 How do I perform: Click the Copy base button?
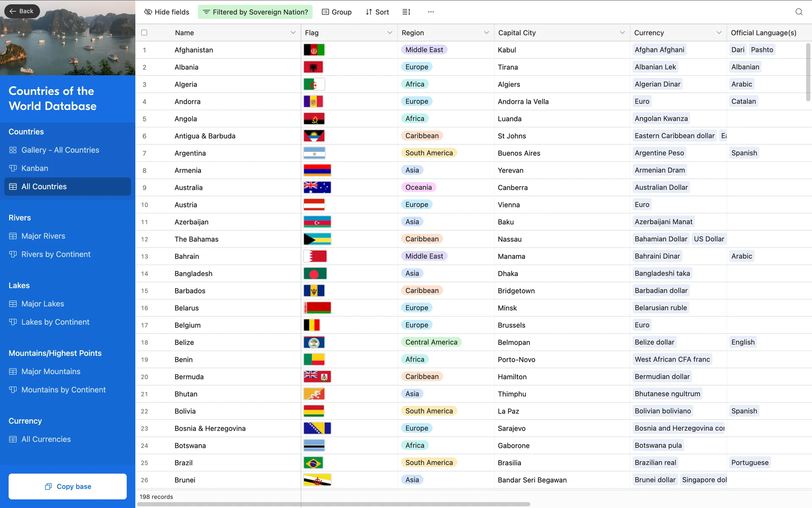68,486
